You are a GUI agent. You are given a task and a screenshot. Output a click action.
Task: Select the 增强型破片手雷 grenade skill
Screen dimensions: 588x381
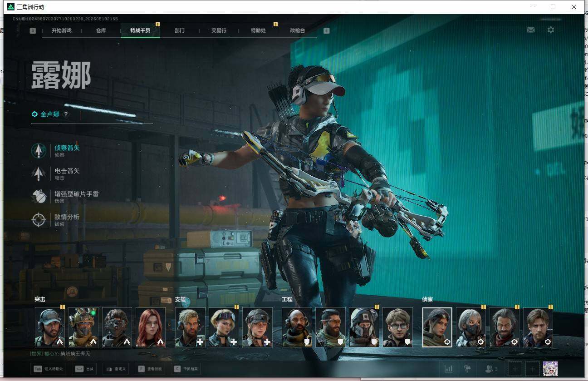[65, 197]
